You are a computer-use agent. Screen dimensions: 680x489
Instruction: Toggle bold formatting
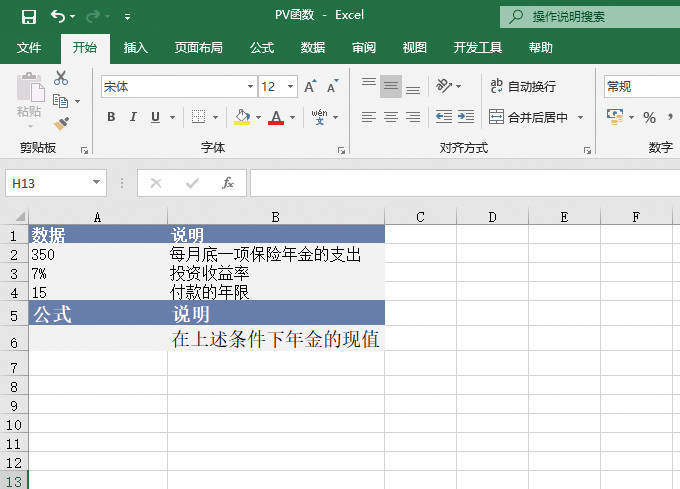pos(111,118)
